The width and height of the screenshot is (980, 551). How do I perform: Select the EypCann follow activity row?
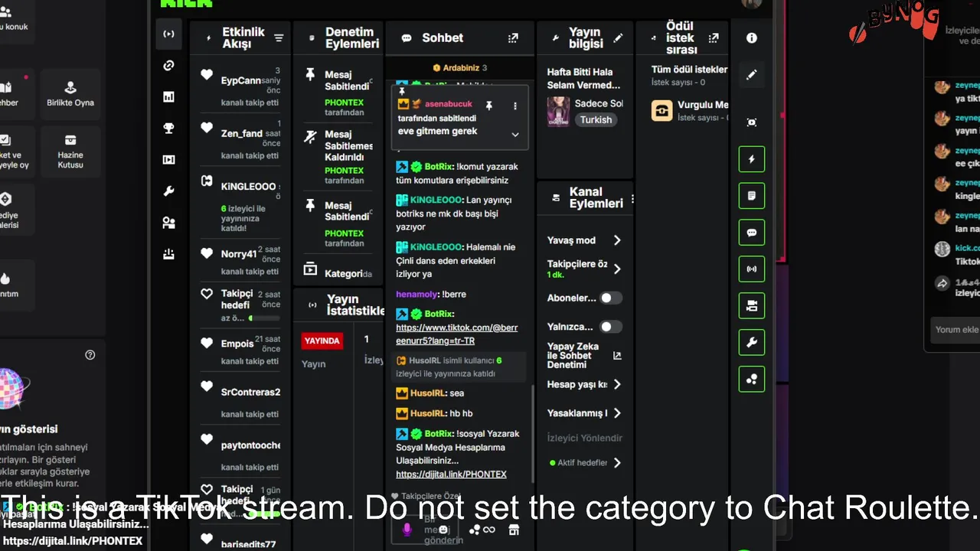(240, 86)
